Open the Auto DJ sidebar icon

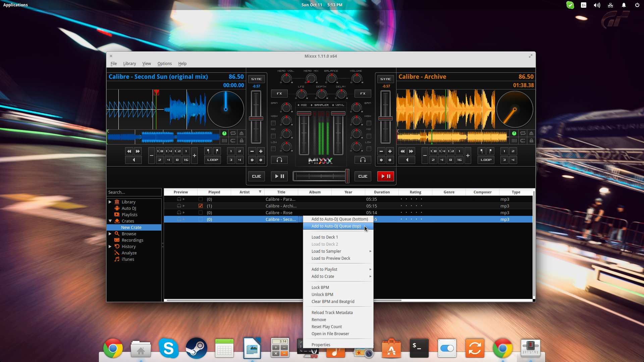pyautogui.click(x=117, y=208)
